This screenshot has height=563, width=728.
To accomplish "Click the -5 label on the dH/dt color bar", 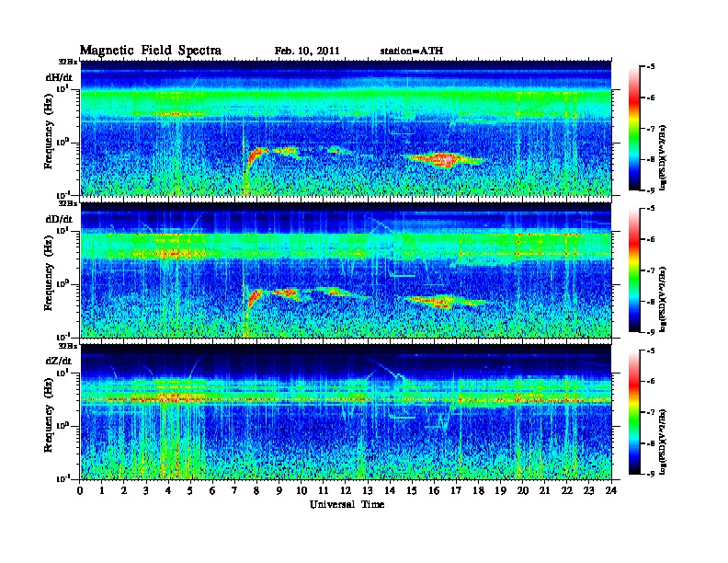I will click(651, 67).
